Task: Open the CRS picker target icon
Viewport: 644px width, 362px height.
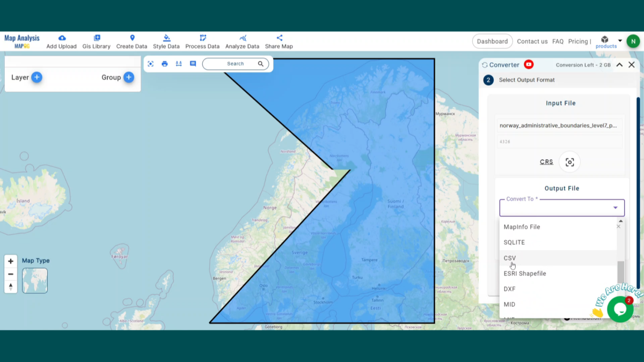Action: coord(569,161)
